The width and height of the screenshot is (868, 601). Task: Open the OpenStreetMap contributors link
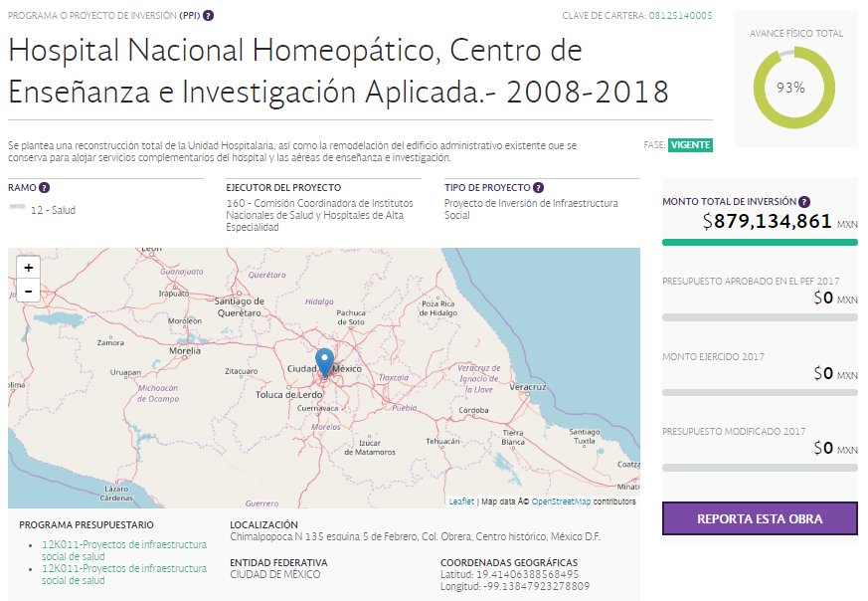561,501
